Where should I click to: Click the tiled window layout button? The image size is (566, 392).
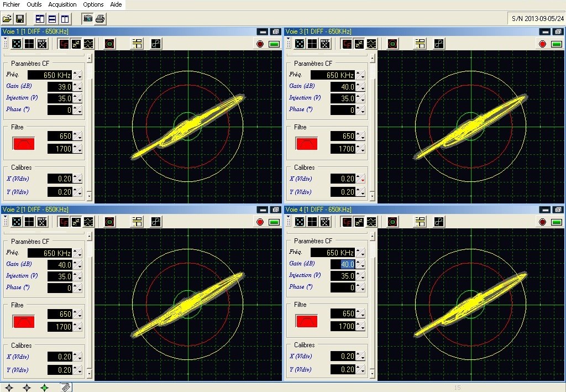tap(40, 19)
